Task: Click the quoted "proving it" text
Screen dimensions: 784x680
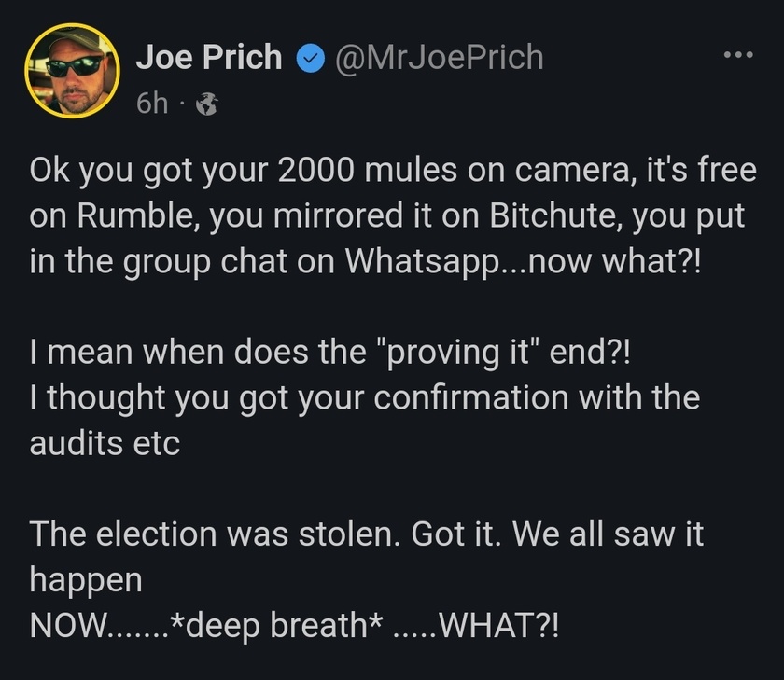Action: coord(456,354)
